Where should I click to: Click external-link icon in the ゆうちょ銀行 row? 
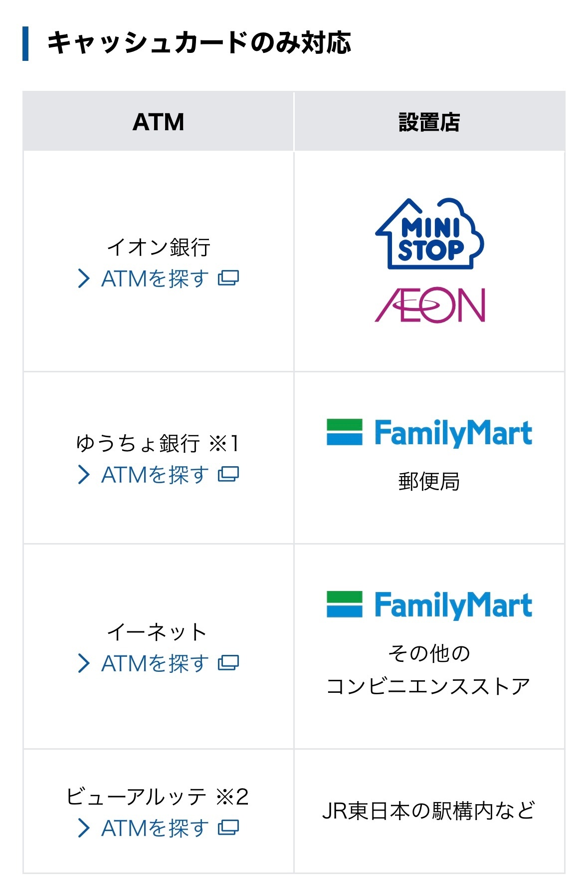click(228, 474)
